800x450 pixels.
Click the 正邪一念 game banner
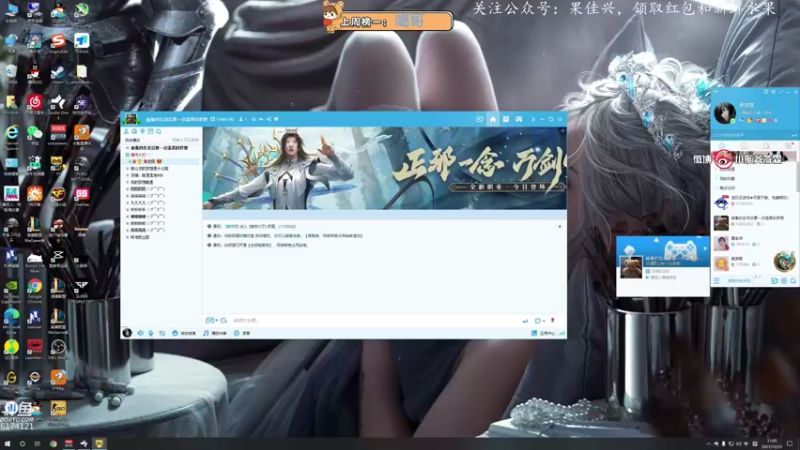[x=385, y=168]
